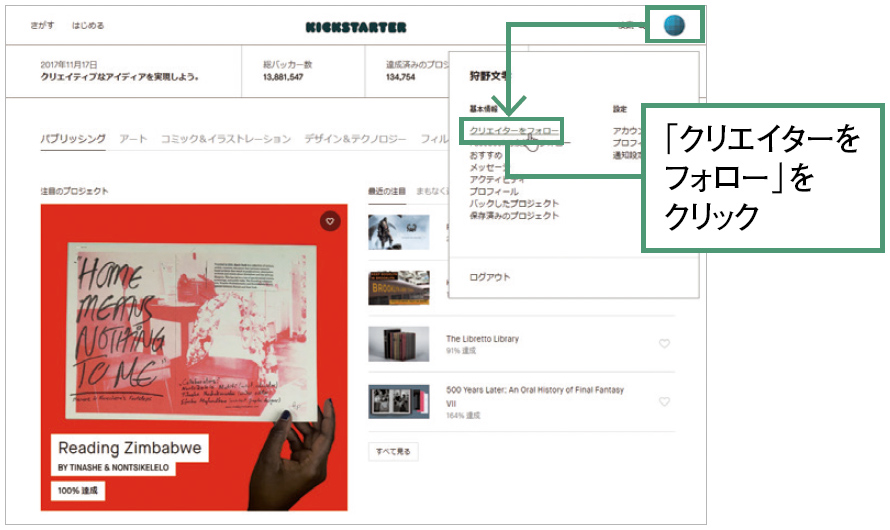The width and height of the screenshot is (890, 530).
Task: Click ログアウト to sign out
Action: point(490,277)
